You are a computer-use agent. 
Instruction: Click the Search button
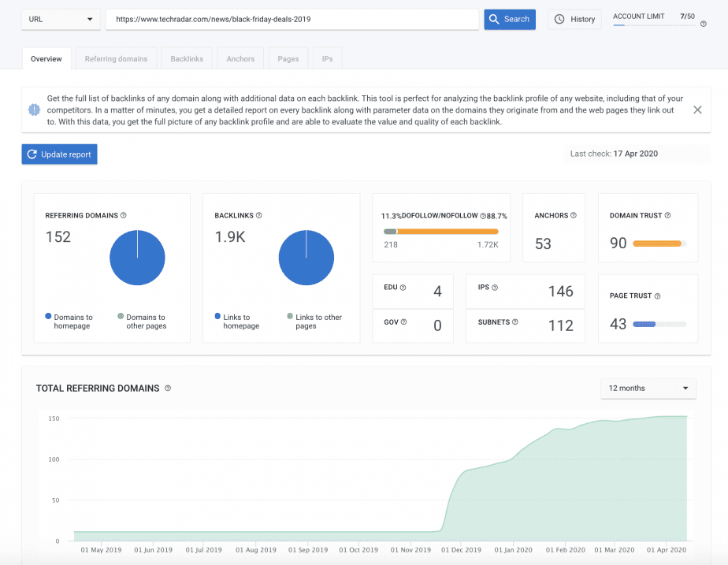tap(510, 20)
